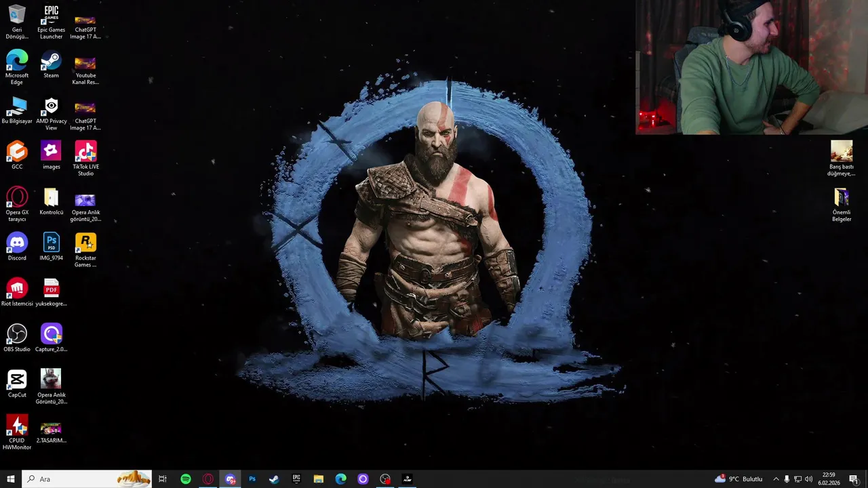Expand the hidden tray icons chevron

pyautogui.click(x=776, y=479)
